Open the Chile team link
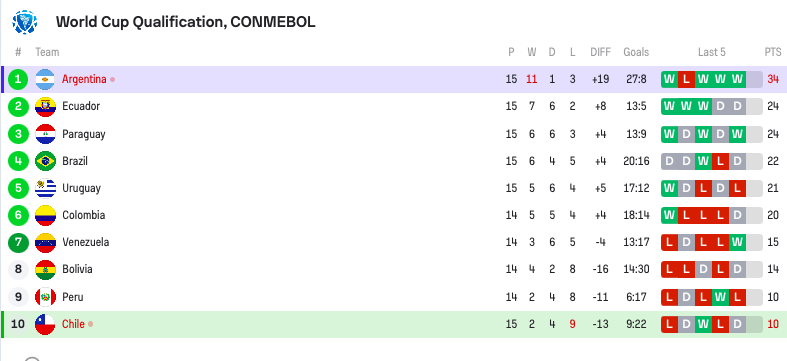 click(x=73, y=324)
